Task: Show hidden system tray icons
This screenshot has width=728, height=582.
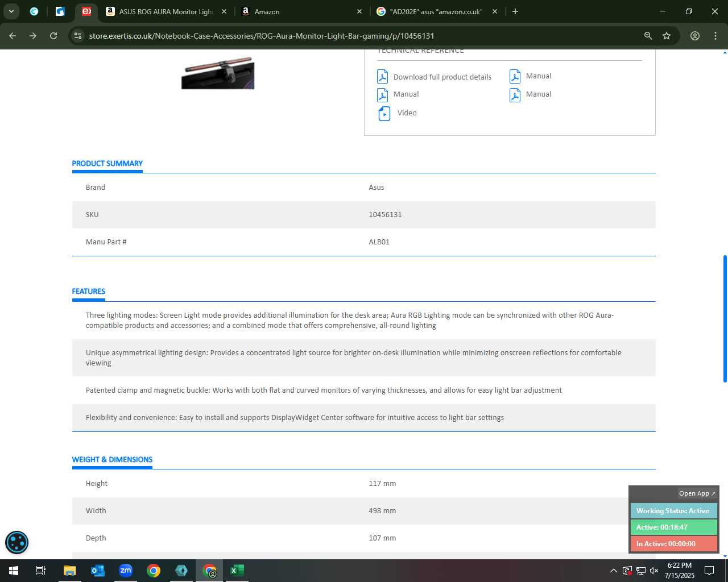Action: click(x=613, y=571)
